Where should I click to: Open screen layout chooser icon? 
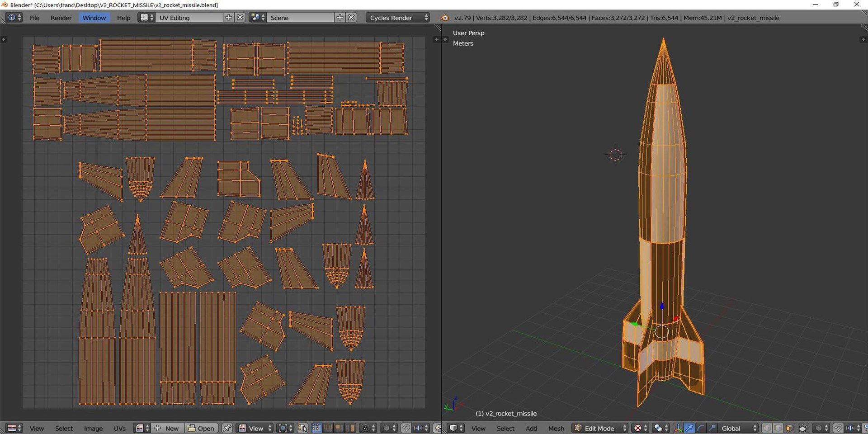(146, 18)
